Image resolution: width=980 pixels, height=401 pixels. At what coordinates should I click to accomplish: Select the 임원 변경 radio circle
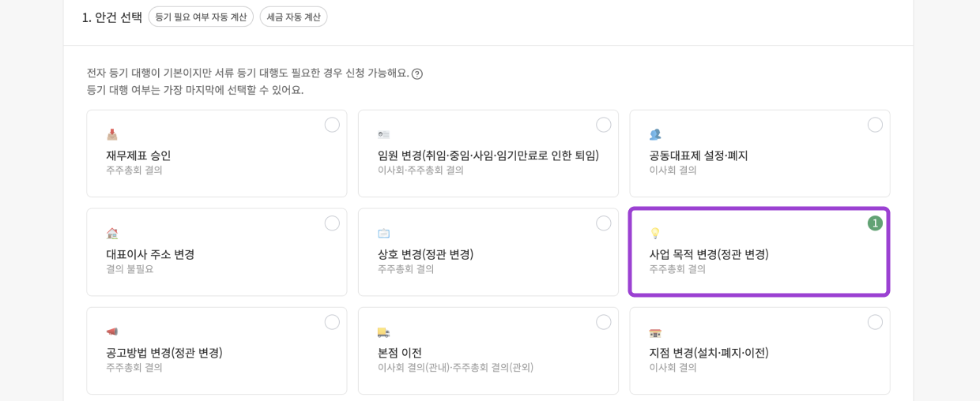click(604, 125)
